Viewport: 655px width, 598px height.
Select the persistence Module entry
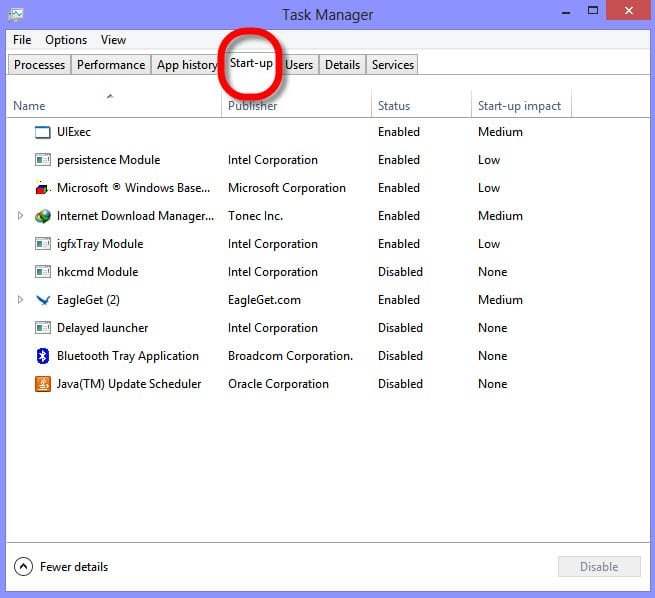click(x=109, y=160)
